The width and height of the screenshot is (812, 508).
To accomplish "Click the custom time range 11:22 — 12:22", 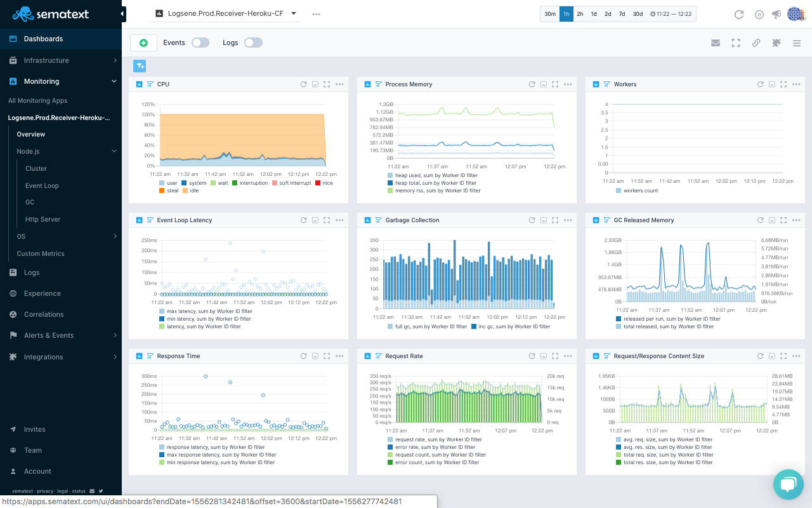I will pyautogui.click(x=671, y=14).
